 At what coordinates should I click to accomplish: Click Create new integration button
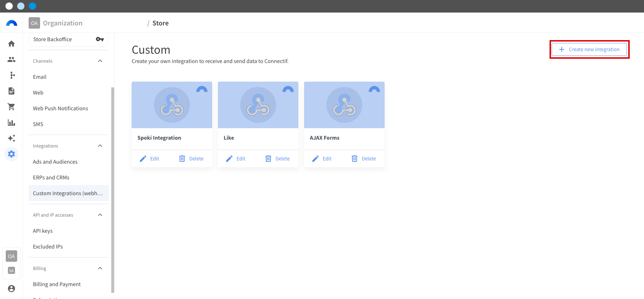click(x=589, y=49)
